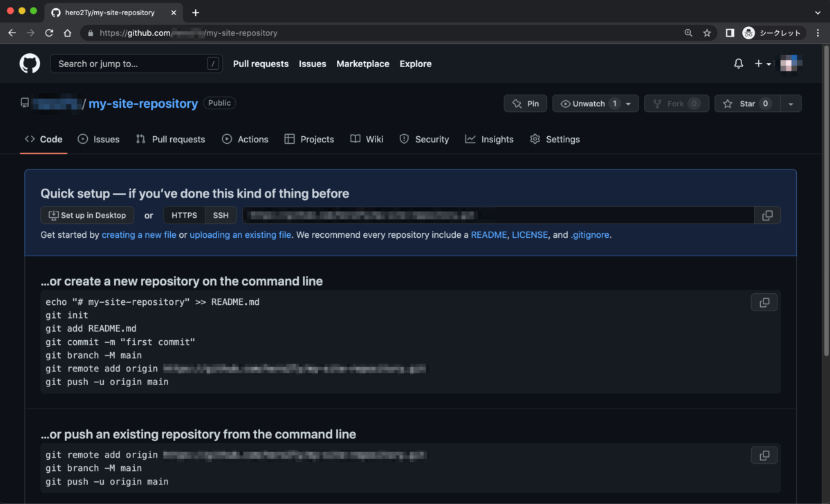This screenshot has height=504, width=830.
Task: Click the search or jump to field
Action: tap(136, 64)
